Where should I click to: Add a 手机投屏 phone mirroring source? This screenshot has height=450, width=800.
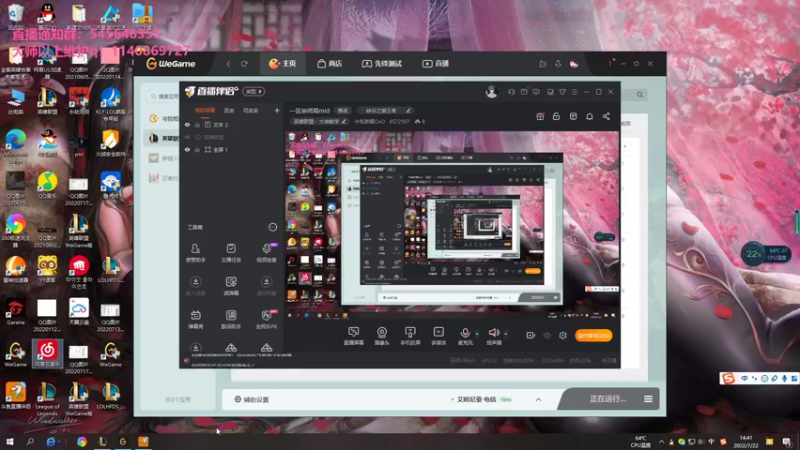coord(410,336)
